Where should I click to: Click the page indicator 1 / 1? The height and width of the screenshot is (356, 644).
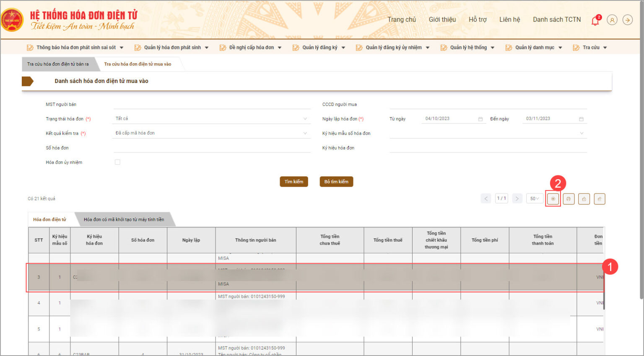(501, 199)
